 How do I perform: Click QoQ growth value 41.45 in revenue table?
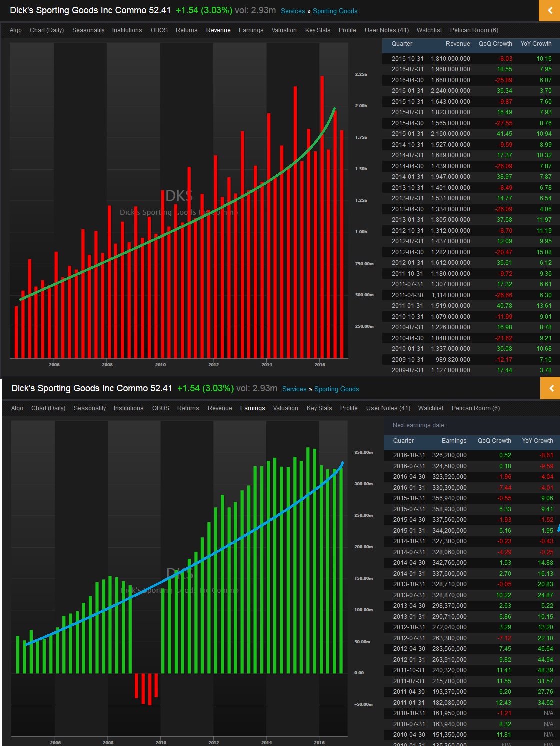coord(504,134)
